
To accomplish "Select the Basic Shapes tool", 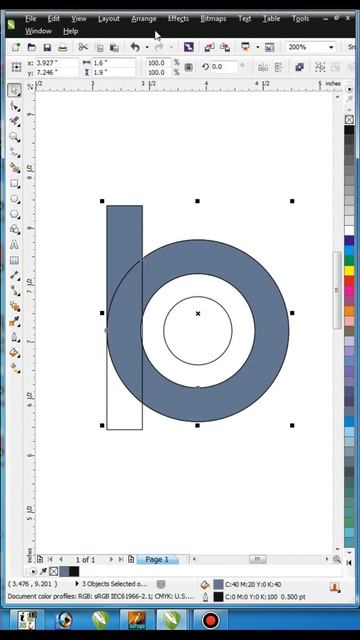I will [x=15, y=229].
